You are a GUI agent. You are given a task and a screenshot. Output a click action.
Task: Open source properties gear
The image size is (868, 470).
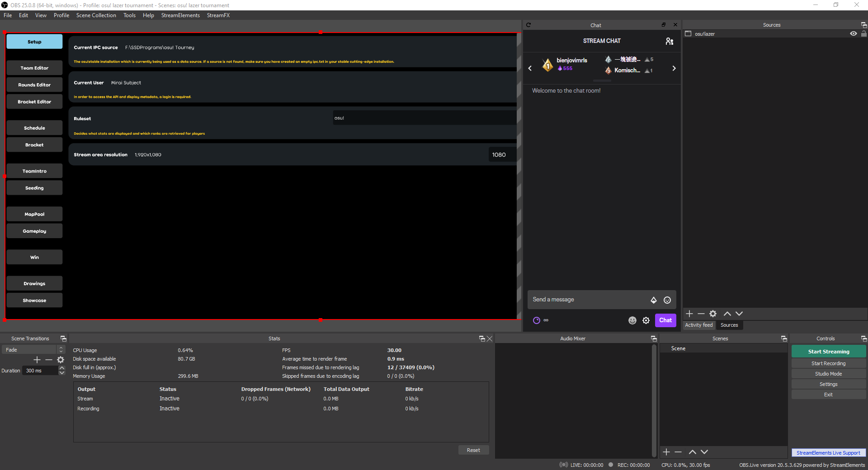[x=713, y=314]
